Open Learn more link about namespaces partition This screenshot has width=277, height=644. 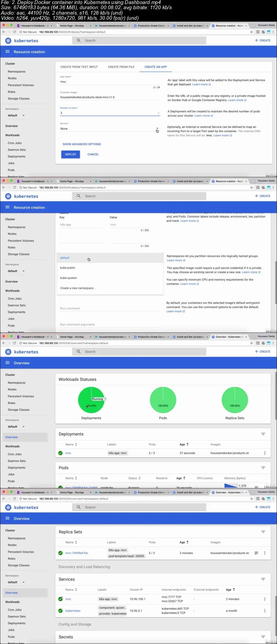click(x=176, y=260)
